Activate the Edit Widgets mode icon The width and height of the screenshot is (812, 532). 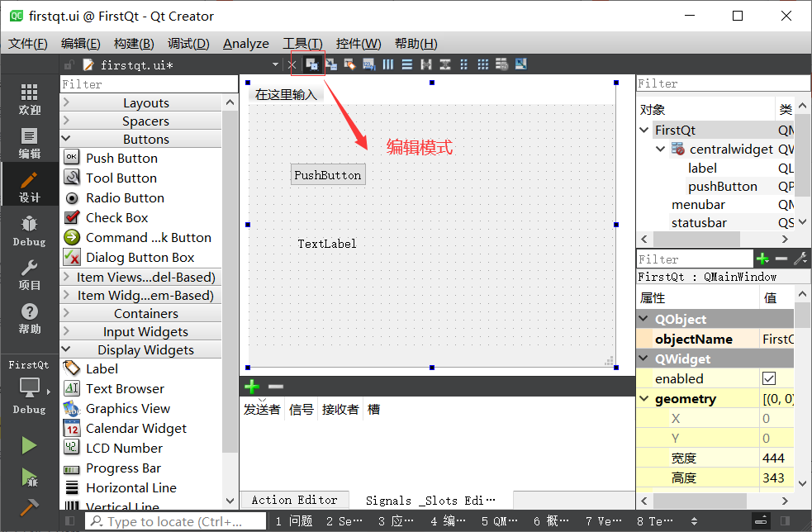[x=311, y=64]
